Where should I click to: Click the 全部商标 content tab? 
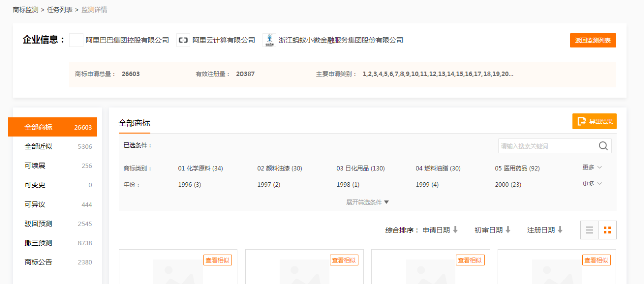coord(134,123)
